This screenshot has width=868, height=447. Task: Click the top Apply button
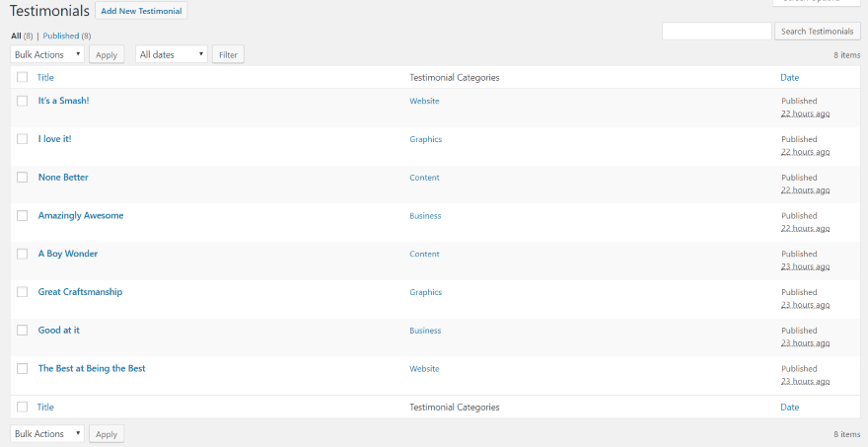pos(107,54)
